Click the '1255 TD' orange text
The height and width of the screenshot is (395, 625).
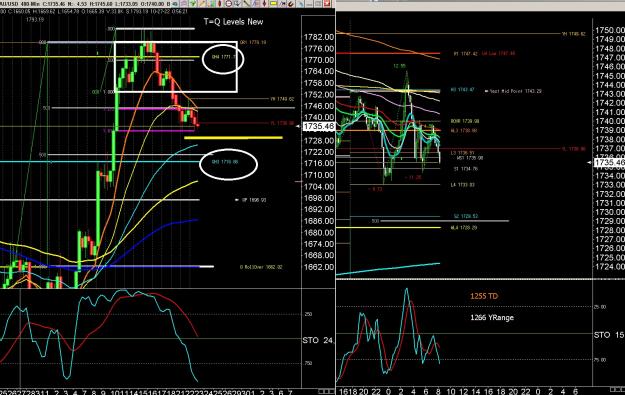484,296
